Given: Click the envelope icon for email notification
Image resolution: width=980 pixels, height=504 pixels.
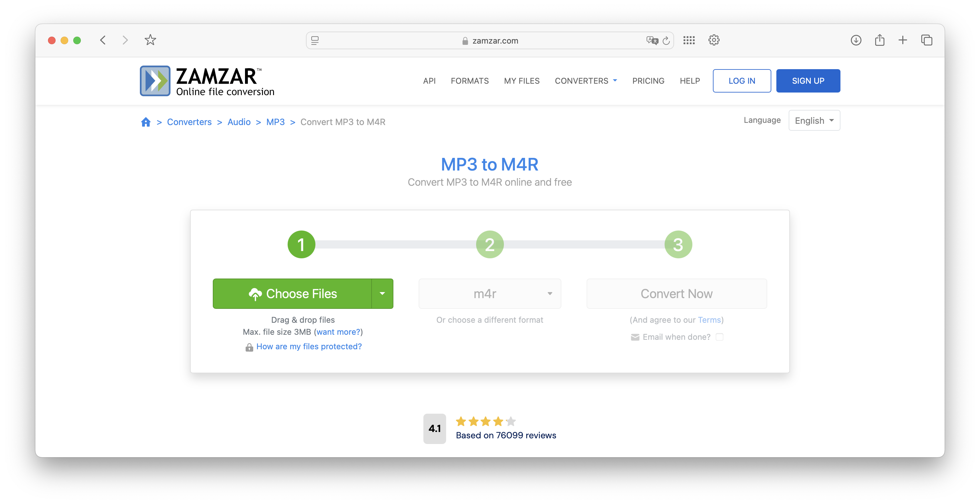Looking at the screenshot, I should click(x=635, y=337).
